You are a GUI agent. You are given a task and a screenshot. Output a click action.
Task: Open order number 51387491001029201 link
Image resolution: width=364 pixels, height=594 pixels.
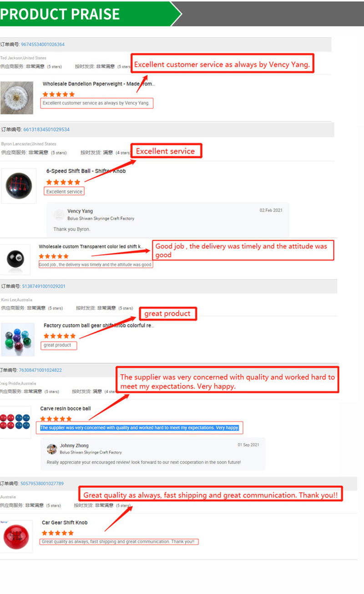tap(44, 286)
